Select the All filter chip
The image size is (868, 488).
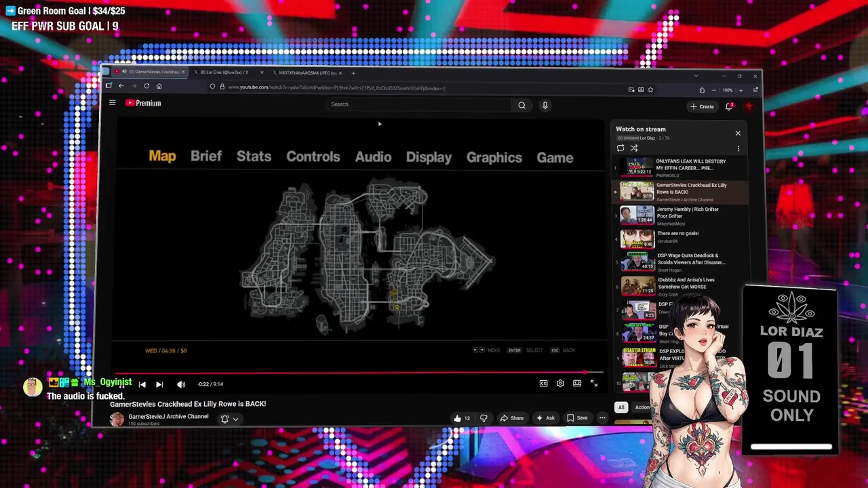[621, 407]
